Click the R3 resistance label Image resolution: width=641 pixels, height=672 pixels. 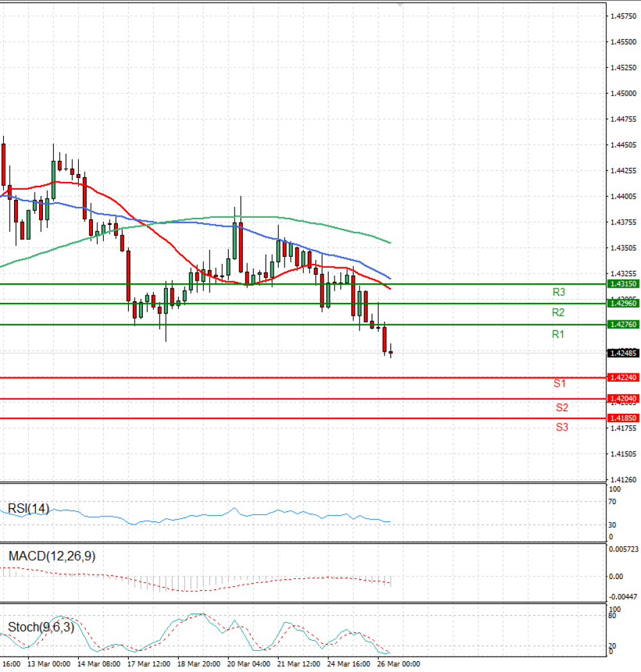pyautogui.click(x=559, y=292)
